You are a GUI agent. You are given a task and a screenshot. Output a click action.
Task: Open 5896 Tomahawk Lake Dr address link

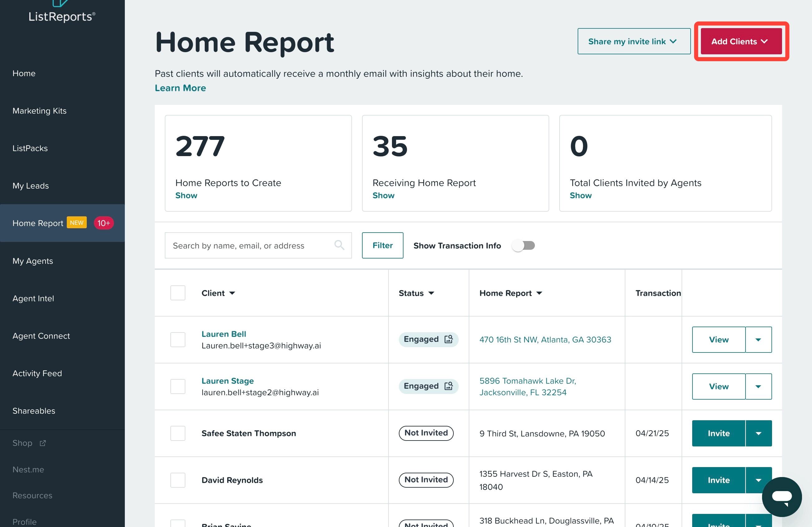pyautogui.click(x=528, y=387)
